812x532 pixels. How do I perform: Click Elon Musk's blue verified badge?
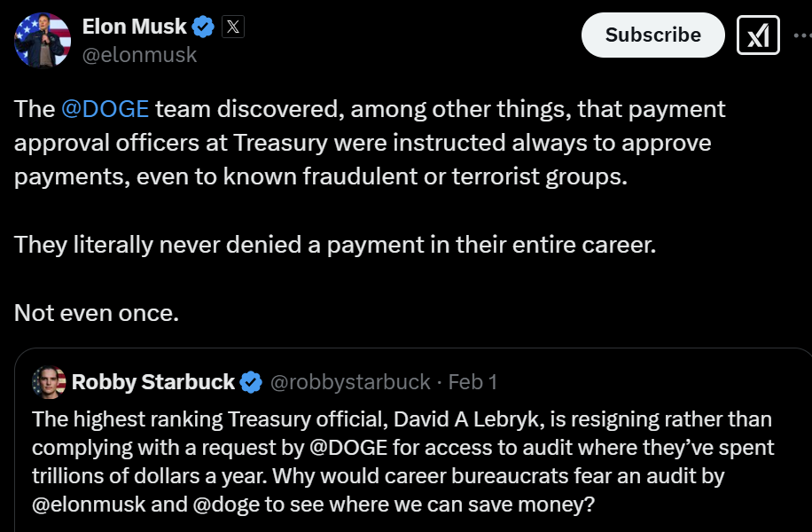(x=204, y=27)
